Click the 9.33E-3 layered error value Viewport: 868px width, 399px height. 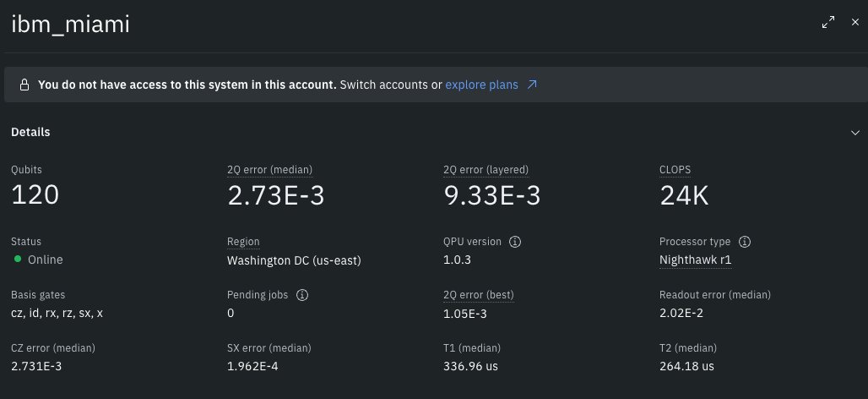[491, 195]
